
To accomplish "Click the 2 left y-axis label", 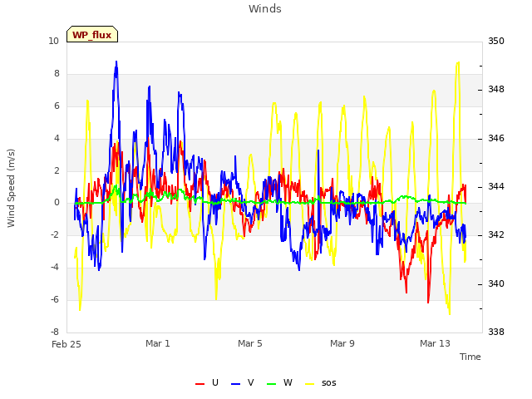I will [x=57, y=170].
